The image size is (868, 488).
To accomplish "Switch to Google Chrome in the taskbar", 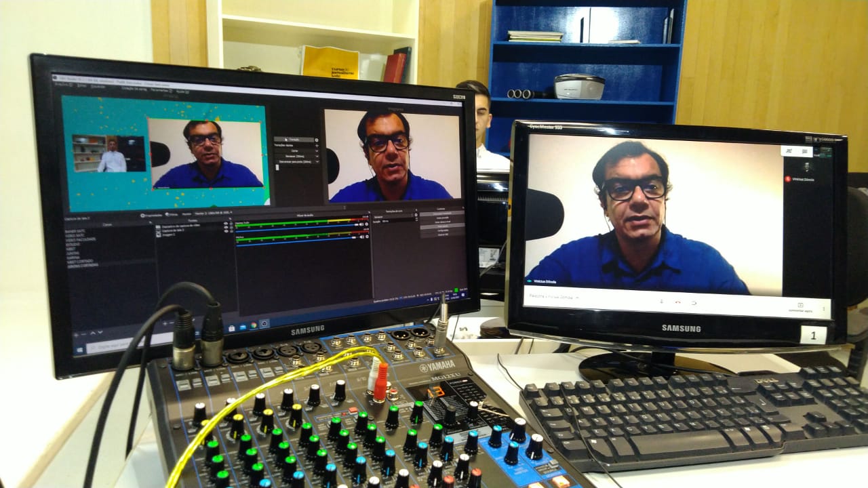I will pyautogui.click(x=254, y=325).
